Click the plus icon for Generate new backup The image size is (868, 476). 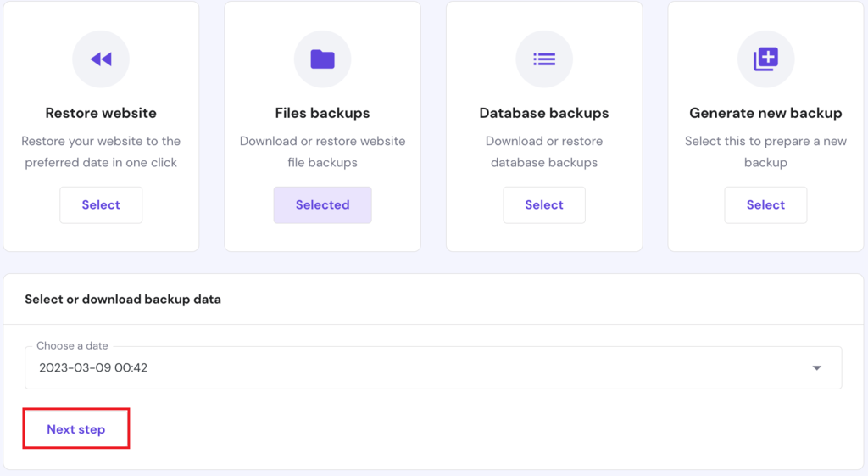pos(765,59)
